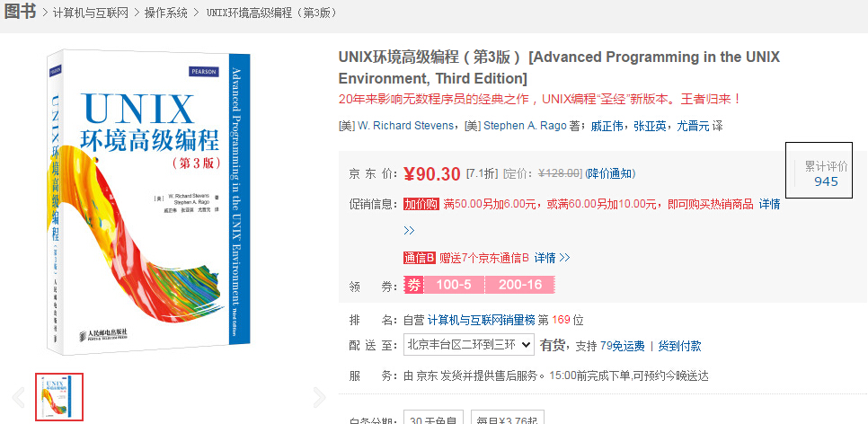Show previous thumbnail with left arrow
Screen dimensions: 868x424
tap(19, 397)
